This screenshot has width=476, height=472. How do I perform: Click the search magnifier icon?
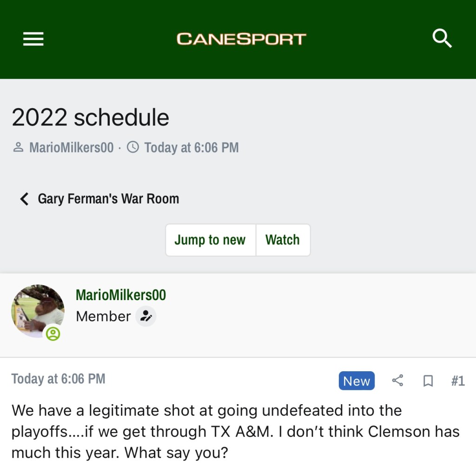[x=442, y=39]
